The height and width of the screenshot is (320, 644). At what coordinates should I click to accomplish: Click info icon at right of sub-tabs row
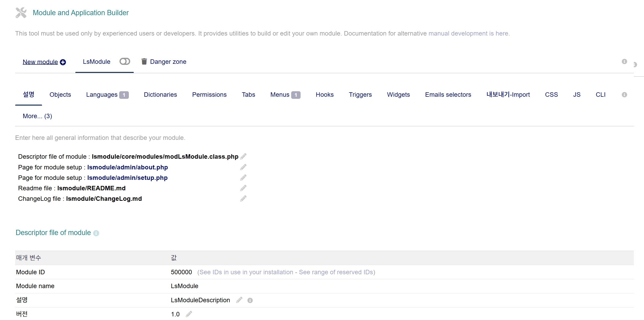[x=624, y=95]
